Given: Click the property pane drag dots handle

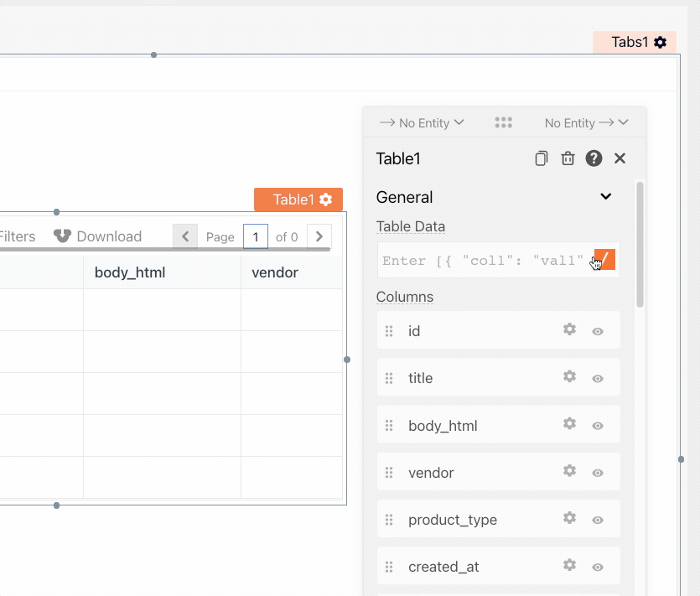Looking at the screenshot, I should [x=503, y=122].
